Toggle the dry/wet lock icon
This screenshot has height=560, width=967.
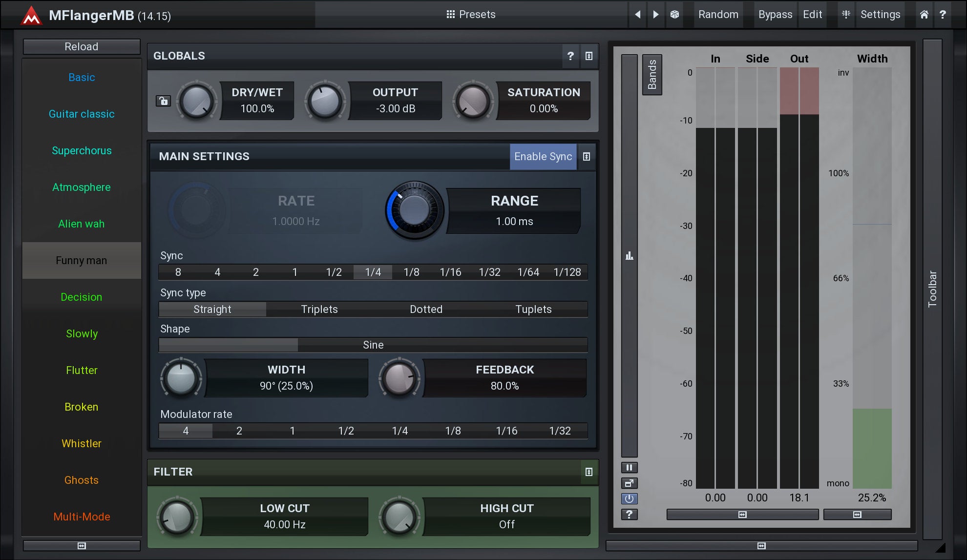click(x=163, y=101)
